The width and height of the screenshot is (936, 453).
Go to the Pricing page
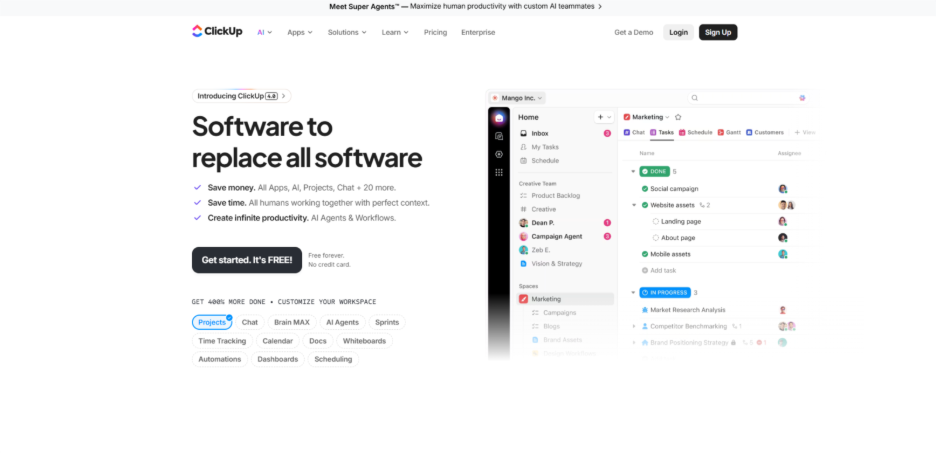(435, 32)
